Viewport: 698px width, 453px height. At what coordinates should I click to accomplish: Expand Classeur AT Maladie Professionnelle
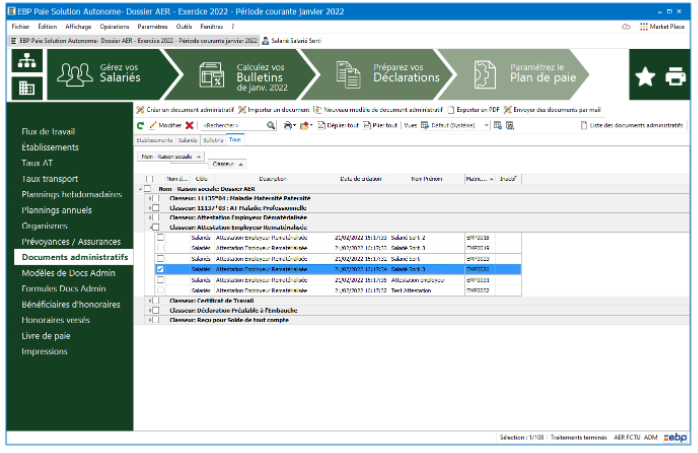150,208
